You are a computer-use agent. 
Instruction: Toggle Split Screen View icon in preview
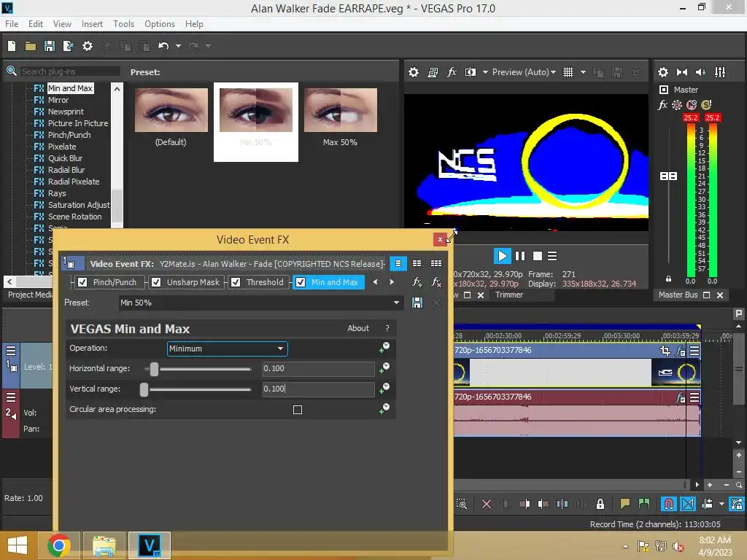[x=471, y=72]
